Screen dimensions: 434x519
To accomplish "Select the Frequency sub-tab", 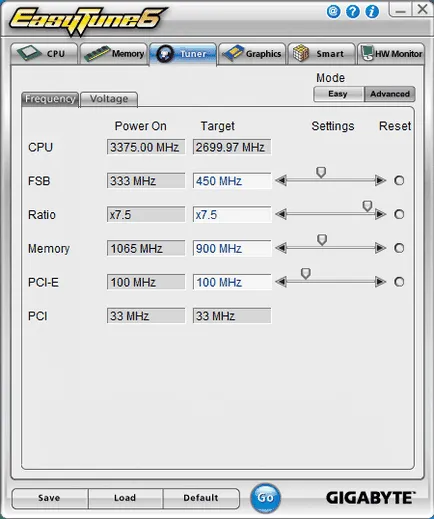I will tap(50, 99).
